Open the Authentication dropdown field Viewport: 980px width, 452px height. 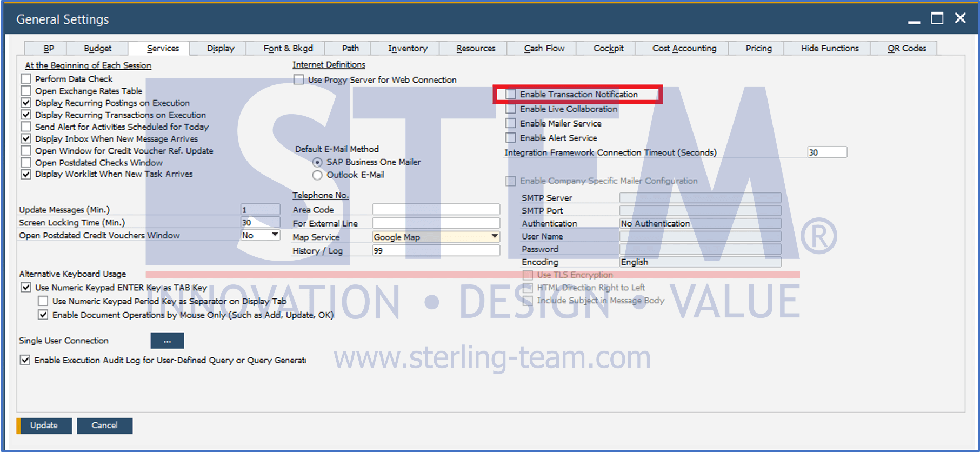(700, 223)
